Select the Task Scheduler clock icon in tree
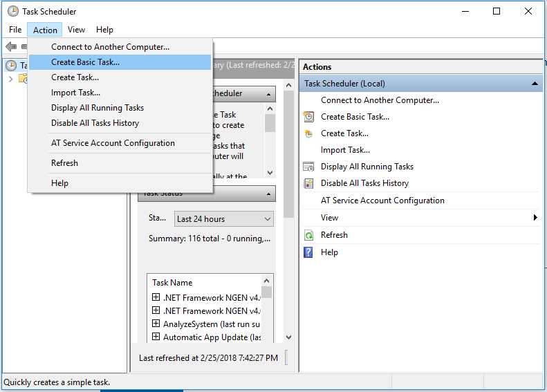The width and height of the screenshot is (547, 392). click(x=11, y=65)
